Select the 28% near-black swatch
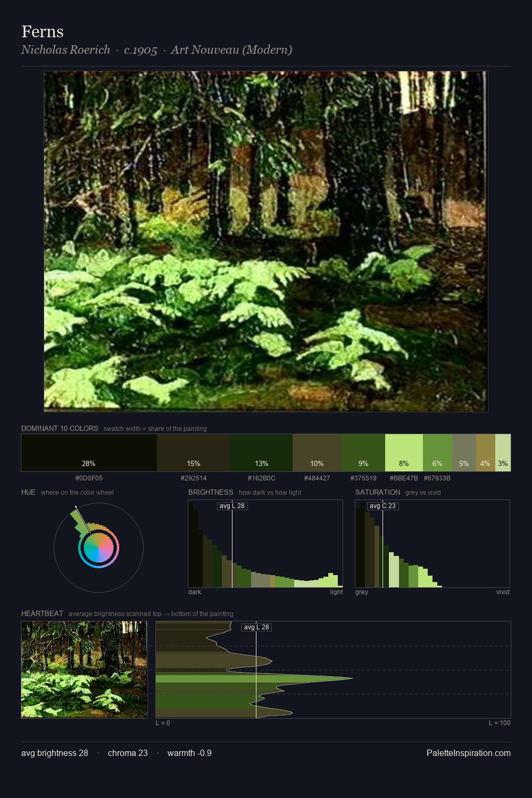This screenshot has height=798, width=532. click(x=89, y=453)
